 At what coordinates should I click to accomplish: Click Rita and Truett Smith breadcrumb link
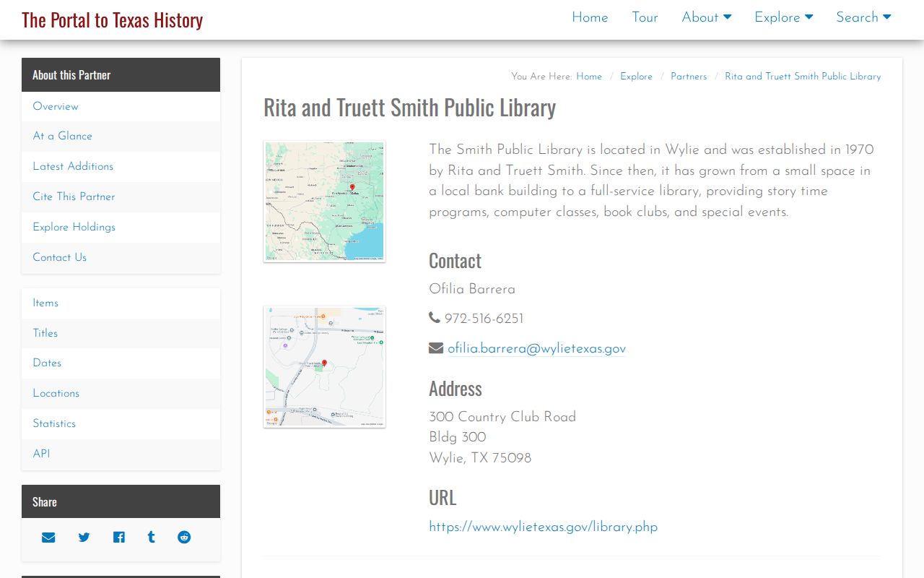pyautogui.click(x=803, y=76)
